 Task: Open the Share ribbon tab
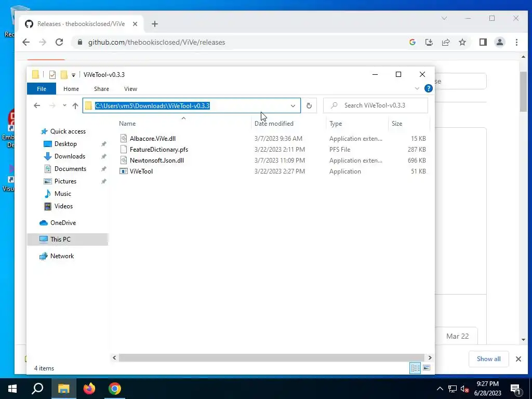101,88
